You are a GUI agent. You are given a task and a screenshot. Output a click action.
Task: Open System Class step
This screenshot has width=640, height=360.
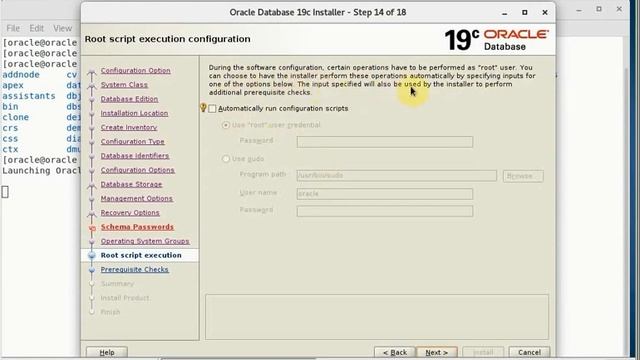point(124,84)
